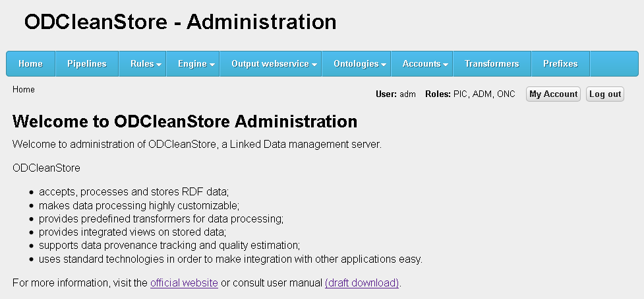Visit the official website link

(184, 283)
